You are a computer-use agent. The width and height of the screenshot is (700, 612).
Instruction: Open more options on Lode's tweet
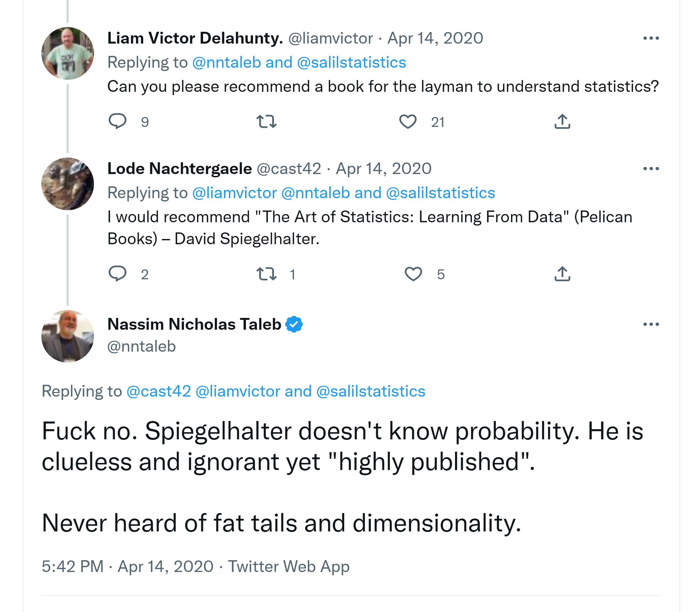(x=651, y=169)
